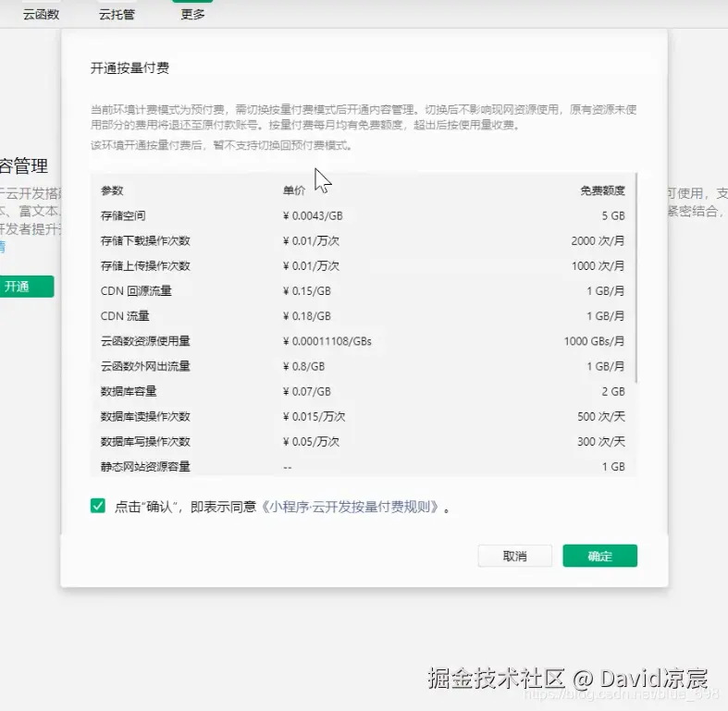Select the 数据库写操作次数 row label

pyautogui.click(x=145, y=441)
